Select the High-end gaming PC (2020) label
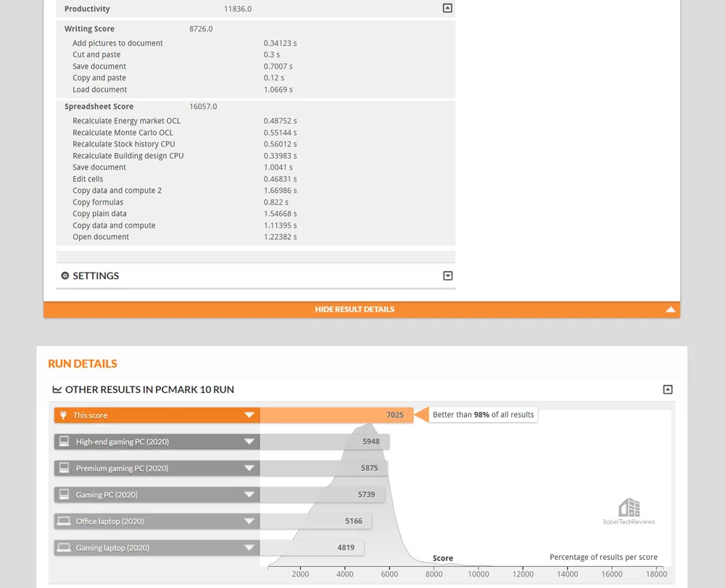Viewport: 725px width, 588px height. coord(123,442)
